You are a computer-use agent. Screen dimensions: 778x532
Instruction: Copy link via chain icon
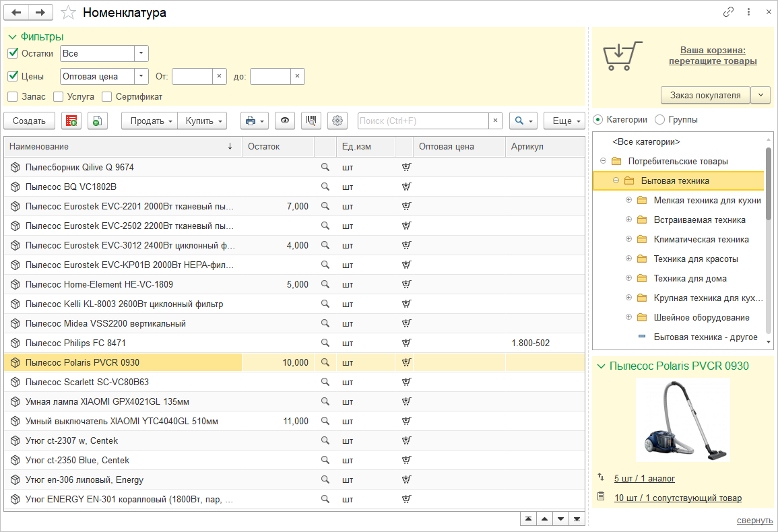point(728,12)
